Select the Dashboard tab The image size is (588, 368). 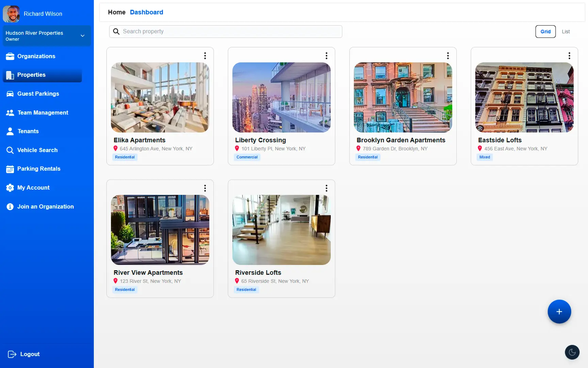click(146, 12)
